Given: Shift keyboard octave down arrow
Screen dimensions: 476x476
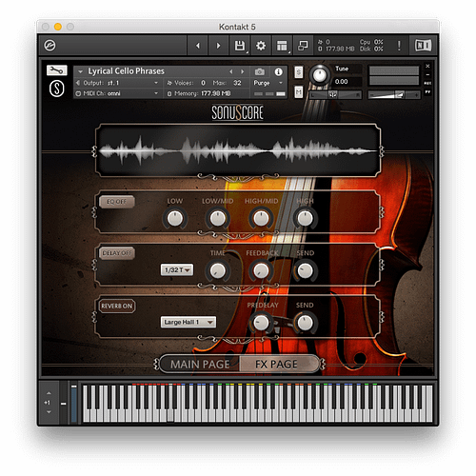Looking at the screenshot, I should 49,412.
